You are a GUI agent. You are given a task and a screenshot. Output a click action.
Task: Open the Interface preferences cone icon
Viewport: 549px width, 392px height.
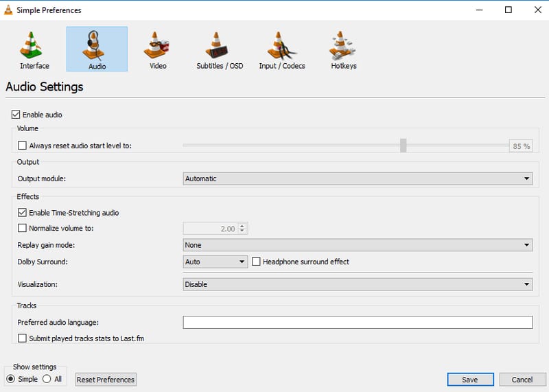31,45
